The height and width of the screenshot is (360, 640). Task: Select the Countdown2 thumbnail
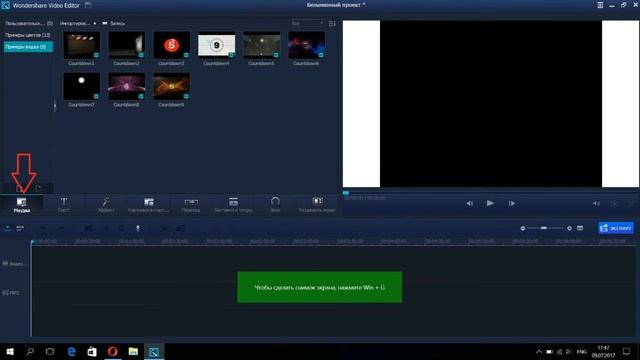point(127,45)
